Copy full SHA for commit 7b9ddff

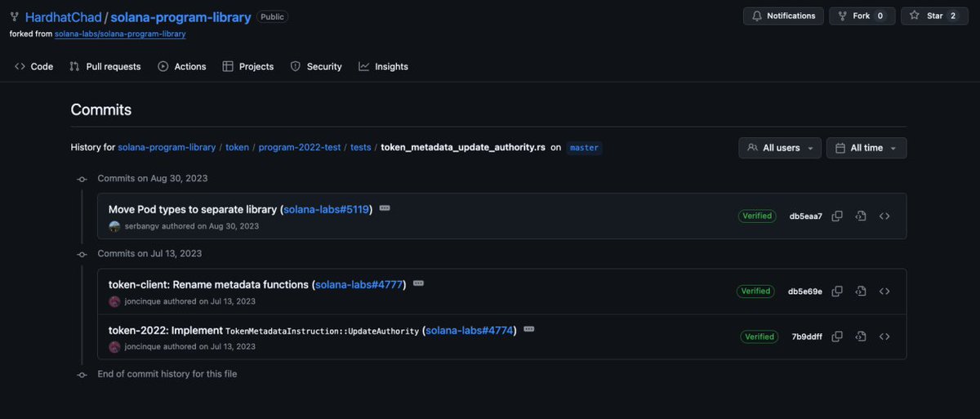pyautogui.click(x=837, y=337)
